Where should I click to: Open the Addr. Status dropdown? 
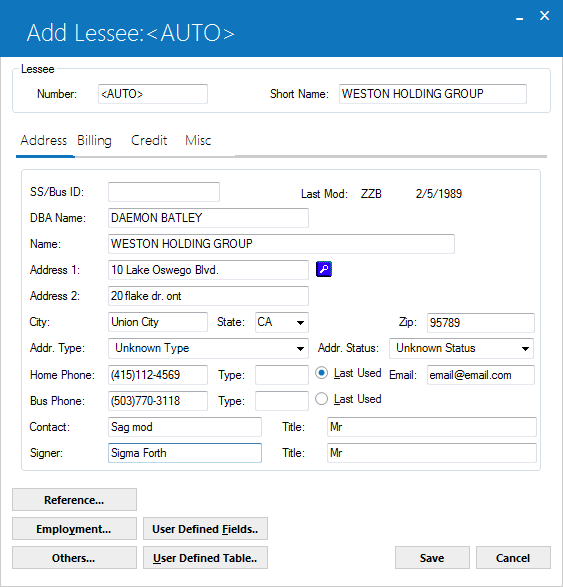[461, 348]
